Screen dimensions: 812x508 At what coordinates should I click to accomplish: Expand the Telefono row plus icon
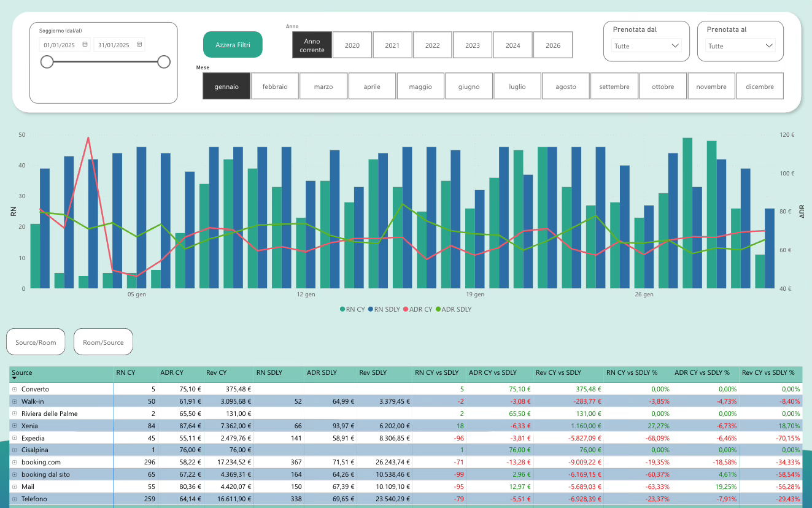tap(14, 499)
